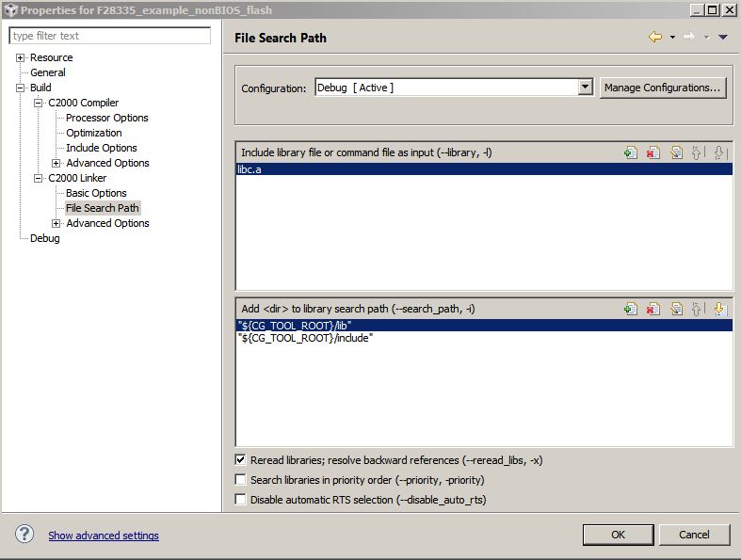Enable Disable automatic RTS selection
The height and width of the screenshot is (560, 741).
[240, 500]
